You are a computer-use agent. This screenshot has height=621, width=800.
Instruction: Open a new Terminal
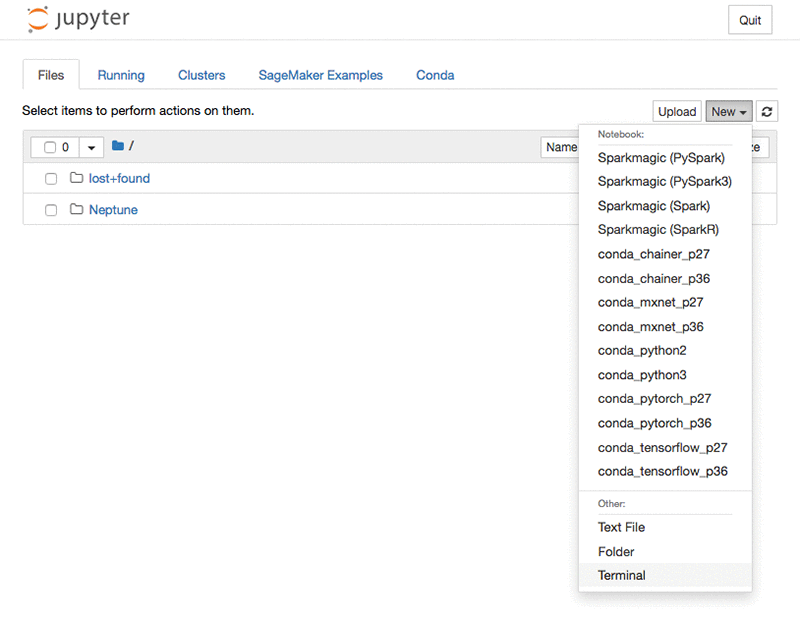665,576
